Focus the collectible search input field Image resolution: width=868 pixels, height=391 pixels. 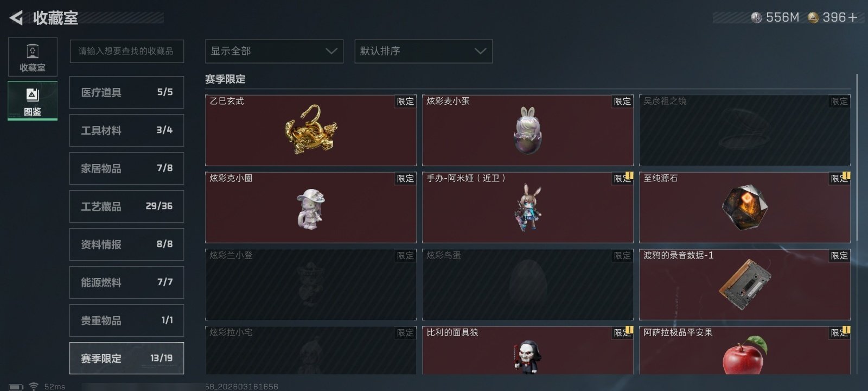point(126,51)
